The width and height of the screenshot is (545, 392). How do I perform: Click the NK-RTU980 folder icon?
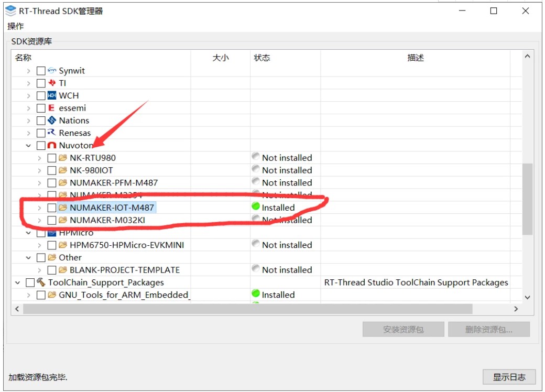click(63, 158)
